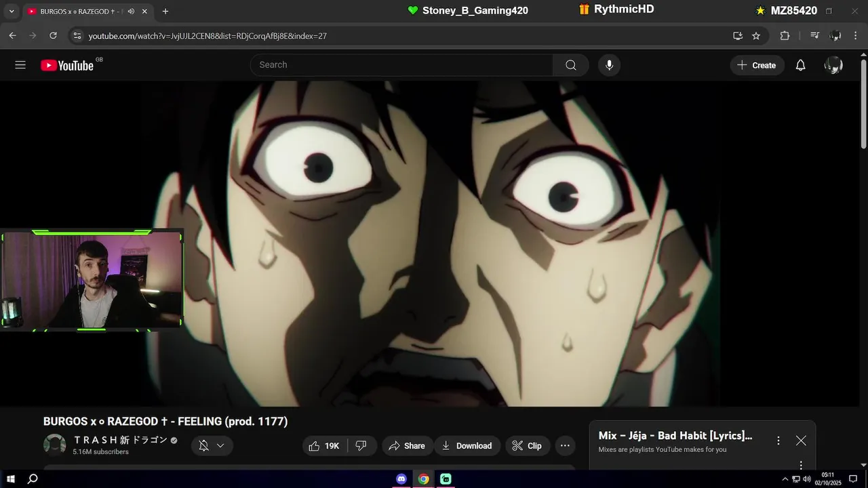Mute the tab via speaker icon
Viewport: 868px width, 488px height.
(130, 12)
